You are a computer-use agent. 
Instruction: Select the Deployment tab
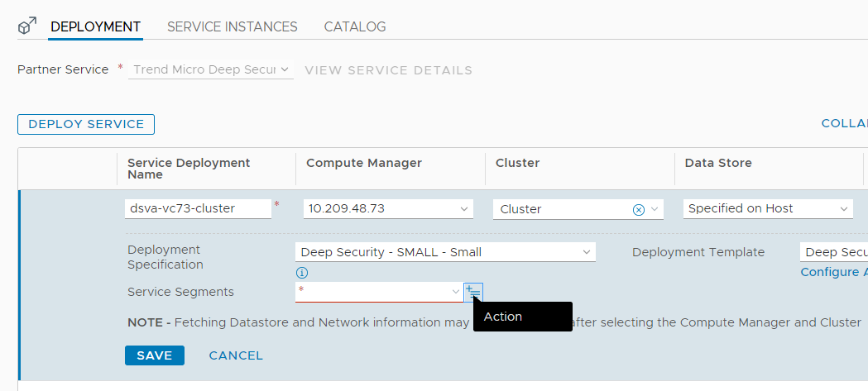tap(95, 26)
